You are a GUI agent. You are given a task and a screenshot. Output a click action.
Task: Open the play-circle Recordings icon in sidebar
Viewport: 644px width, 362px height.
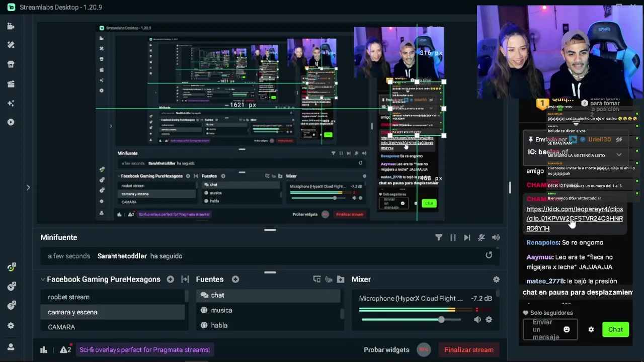(11, 122)
